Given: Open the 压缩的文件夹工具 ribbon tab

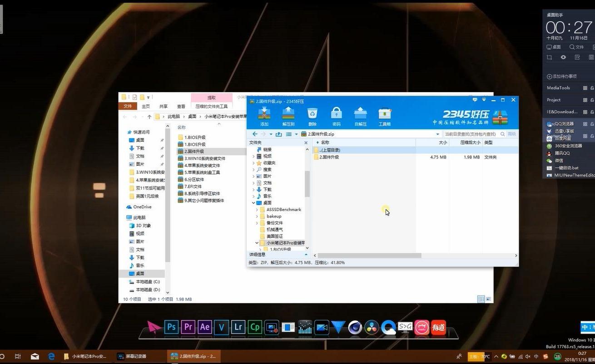Looking at the screenshot, I should [x=212, y=106].
